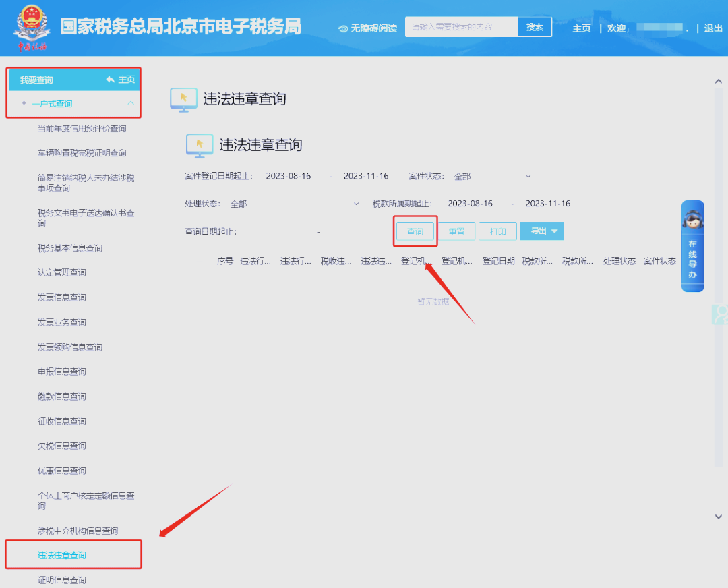The height and width of the screenshot is (588, 728).
Task: Click the 打印 button
Action: (x=497, y=231)
